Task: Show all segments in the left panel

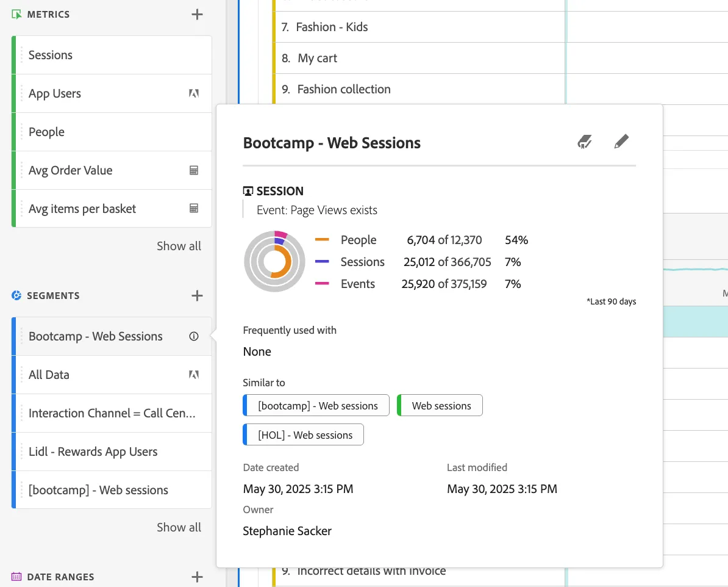Action: click(x=179, y=527)
